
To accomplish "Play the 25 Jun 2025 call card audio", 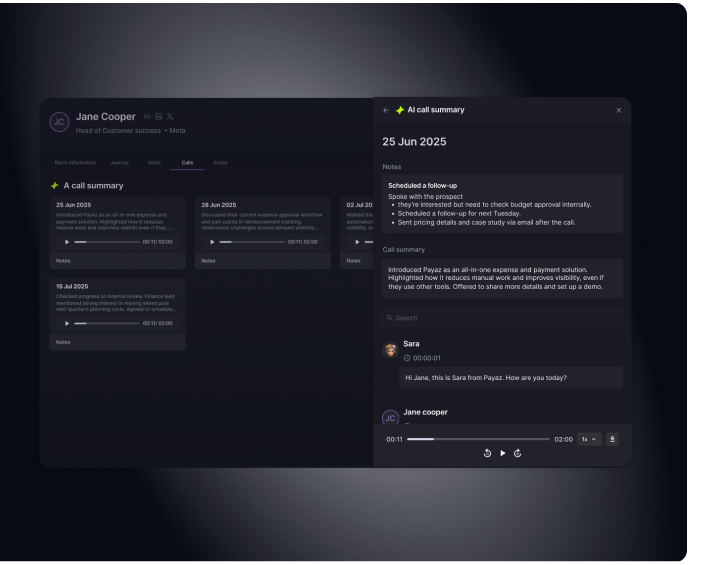I will point(67,242).
